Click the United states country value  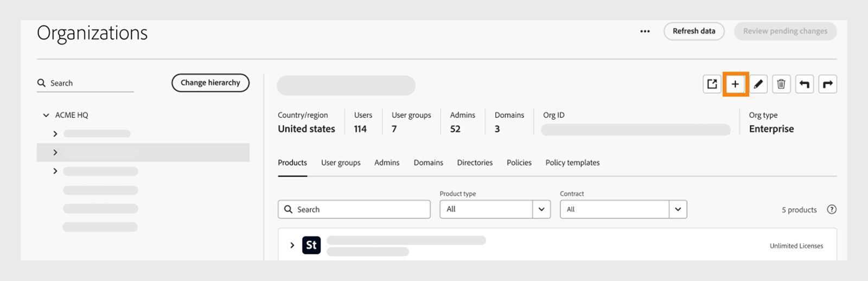point(307,129)
